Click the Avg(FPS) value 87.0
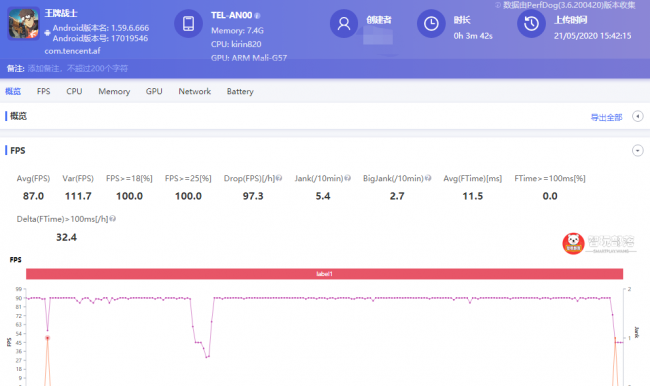This screenshot has height=386, width=650. [x=33, y=196]
